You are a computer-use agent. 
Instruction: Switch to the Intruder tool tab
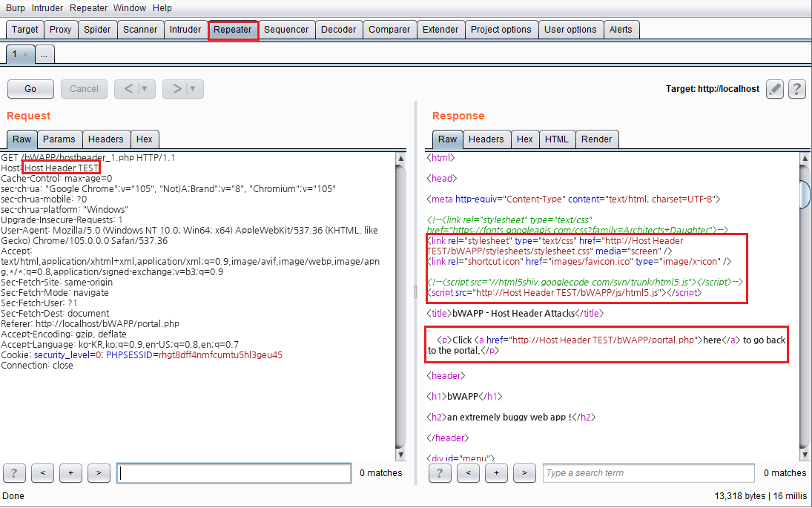(x=185, y=30)
